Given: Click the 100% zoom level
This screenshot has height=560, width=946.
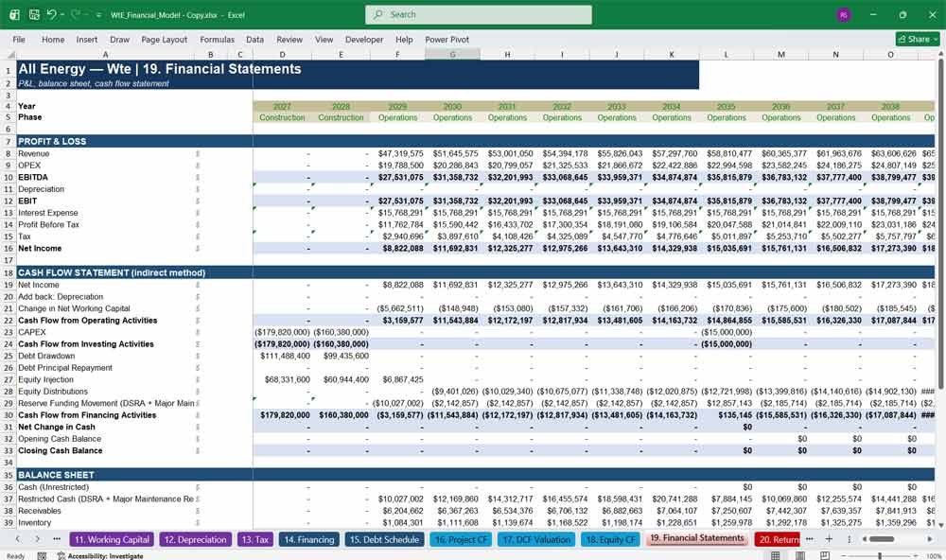Looking at the screenshot, I should pos(933,556).
